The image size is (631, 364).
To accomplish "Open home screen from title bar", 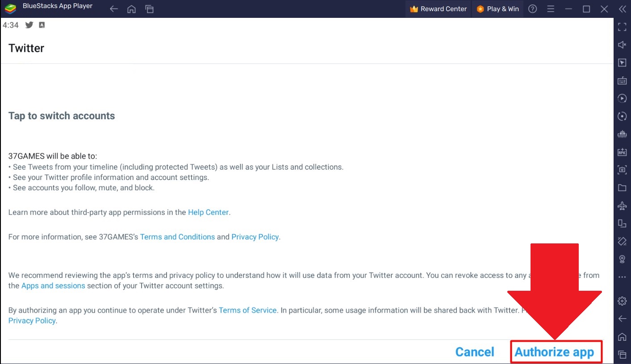I will tap(131, 9).
